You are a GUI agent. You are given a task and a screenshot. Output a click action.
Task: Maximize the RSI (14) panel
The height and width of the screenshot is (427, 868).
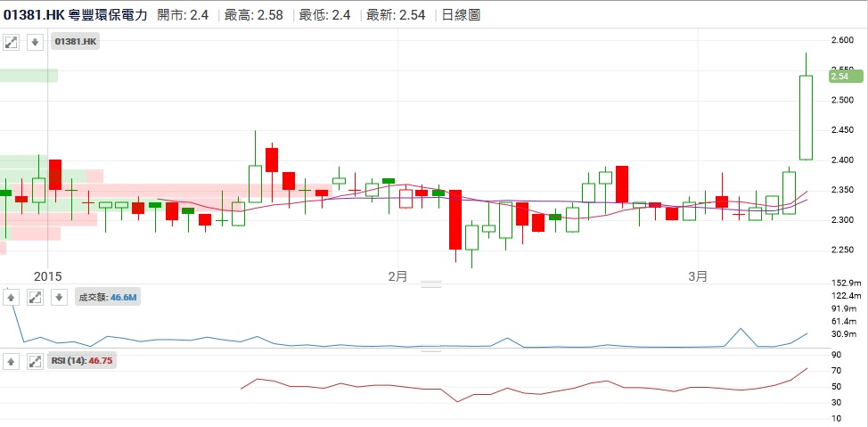(35, 361)
